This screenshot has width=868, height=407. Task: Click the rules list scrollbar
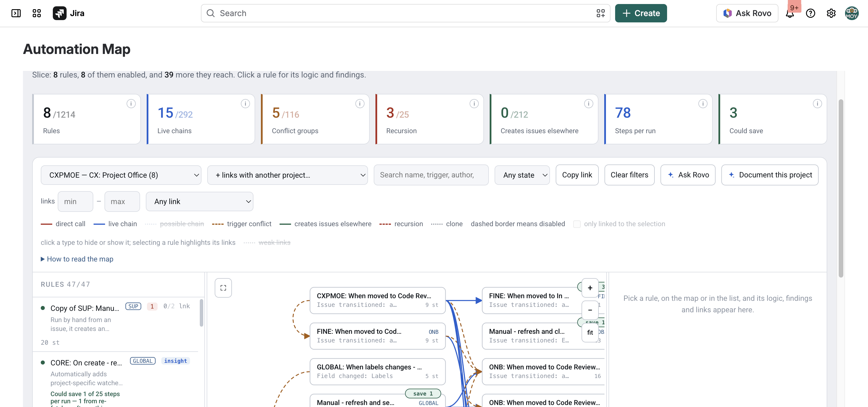pyautogui.click(x=201, y=313)
